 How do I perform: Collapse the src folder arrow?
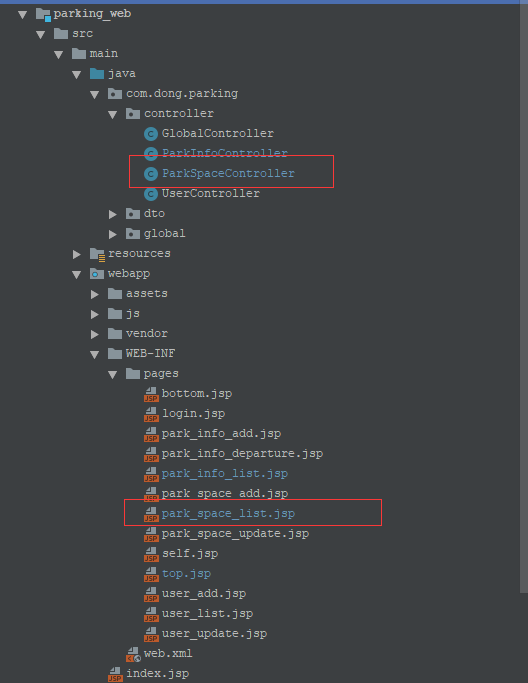41,34
